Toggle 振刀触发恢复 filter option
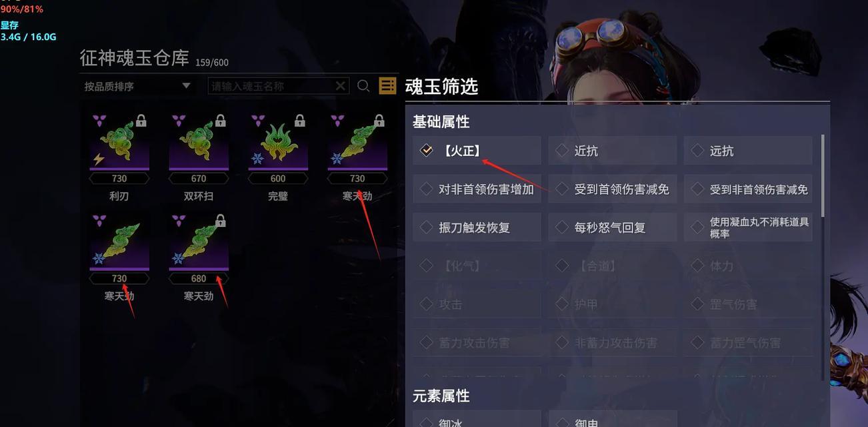This screenshot has width=868, height=427. point(477,228)
